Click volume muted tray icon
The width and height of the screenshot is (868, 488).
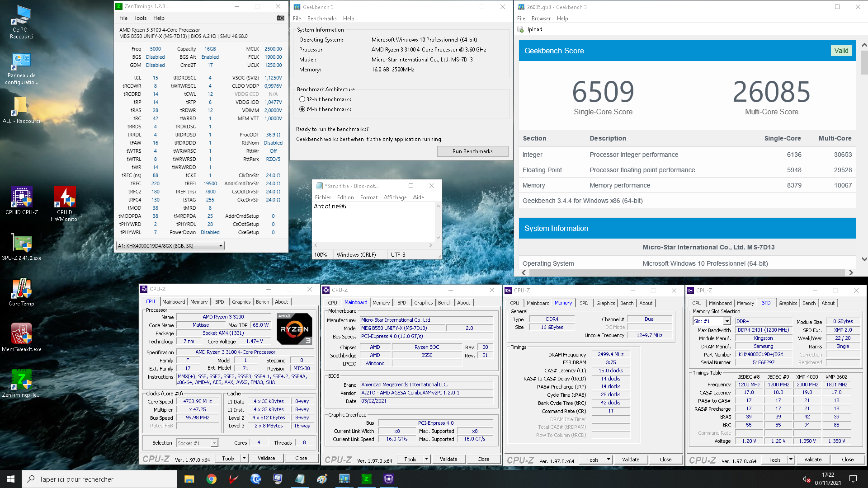[806, 479]
